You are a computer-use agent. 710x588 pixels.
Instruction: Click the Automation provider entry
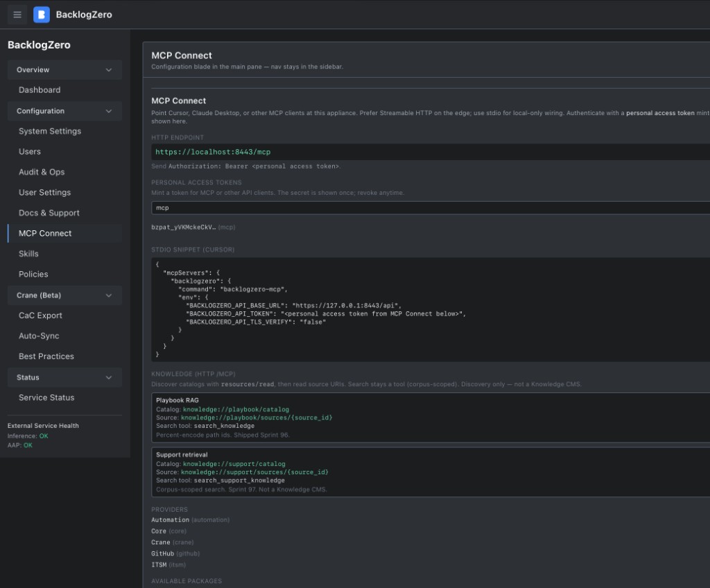click(x=190, y=520)
